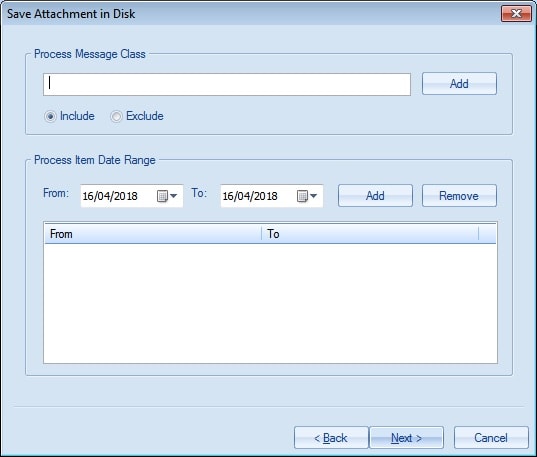Focus the Process Message Class text box
This screenshot has width=537, height=457.
point(227,84)
